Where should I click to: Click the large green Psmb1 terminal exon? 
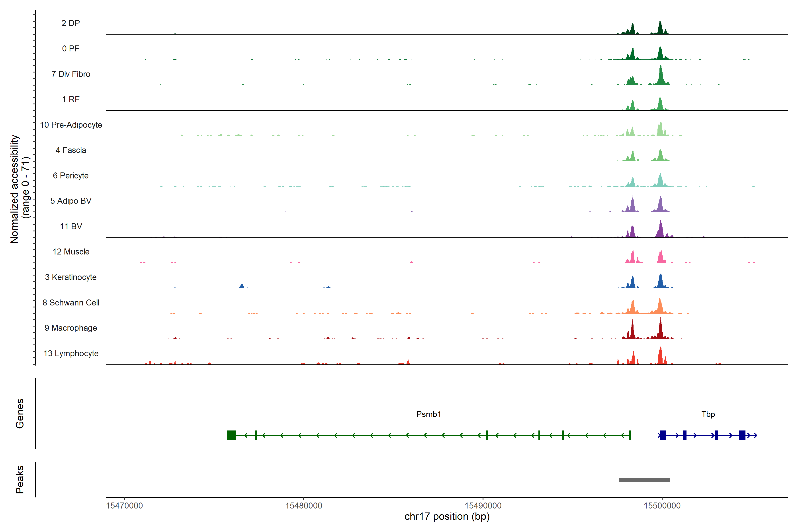point(231,435)
